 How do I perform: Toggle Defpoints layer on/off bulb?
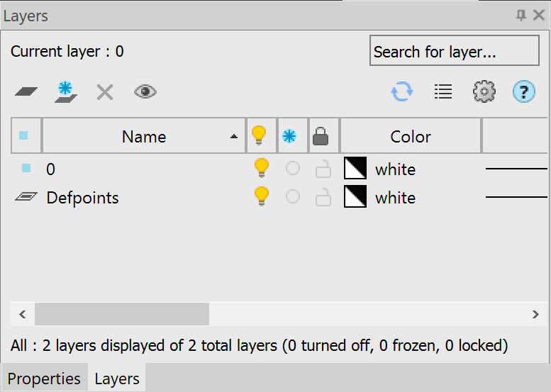(262, 197)
